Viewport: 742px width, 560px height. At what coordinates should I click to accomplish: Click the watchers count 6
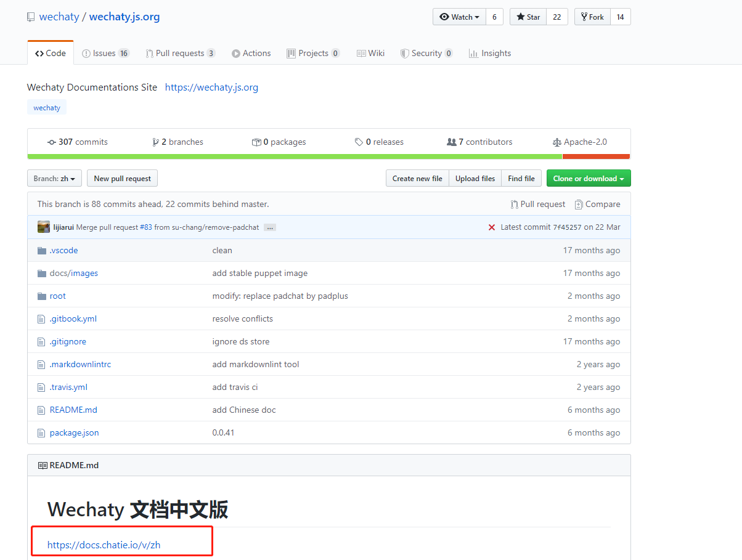494,17
